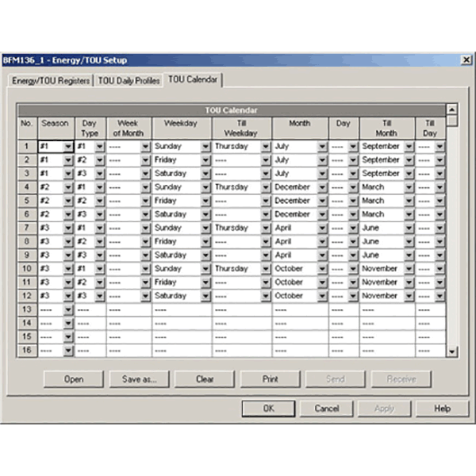Viewport: 476px width, 476px height.
Task: Open Till Month dropdown showing November in row 12
Action: (x=409, y=296)
